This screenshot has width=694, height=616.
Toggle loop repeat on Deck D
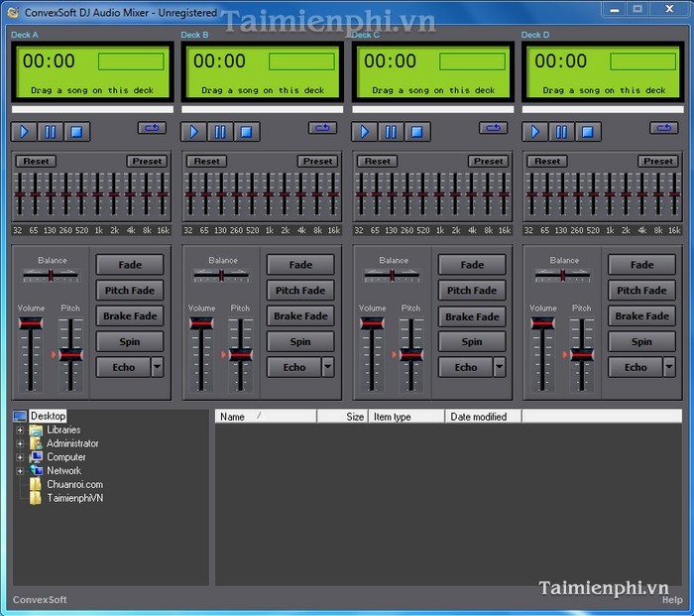663,128
